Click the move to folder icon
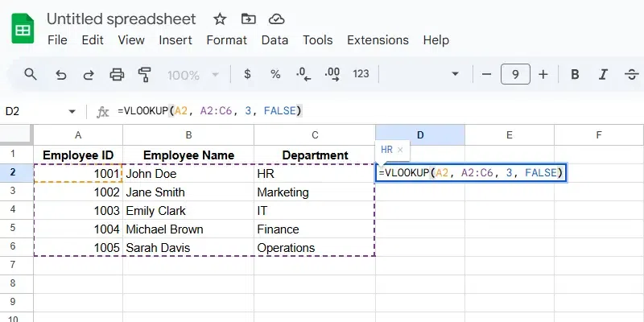The height and width of the screenshot is (322, 644). 249,19
